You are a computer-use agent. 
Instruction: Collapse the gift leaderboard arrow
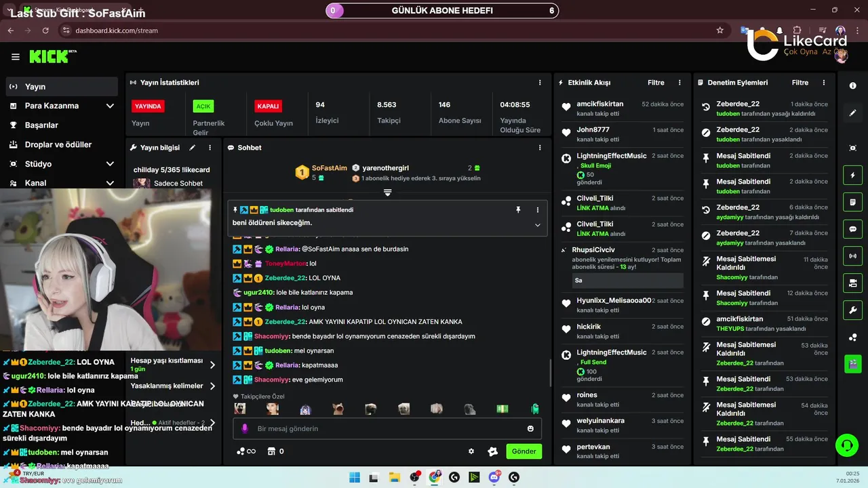pos(388,192)
